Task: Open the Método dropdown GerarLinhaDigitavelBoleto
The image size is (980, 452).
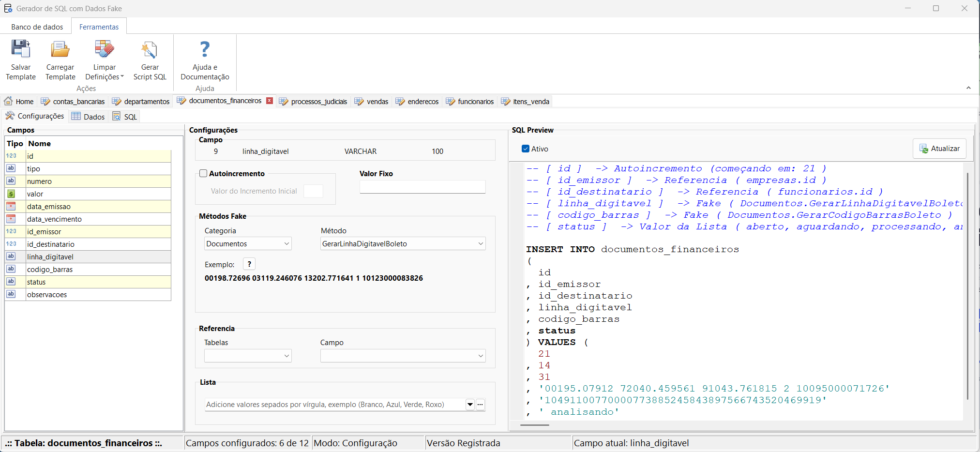Action: 403,244
